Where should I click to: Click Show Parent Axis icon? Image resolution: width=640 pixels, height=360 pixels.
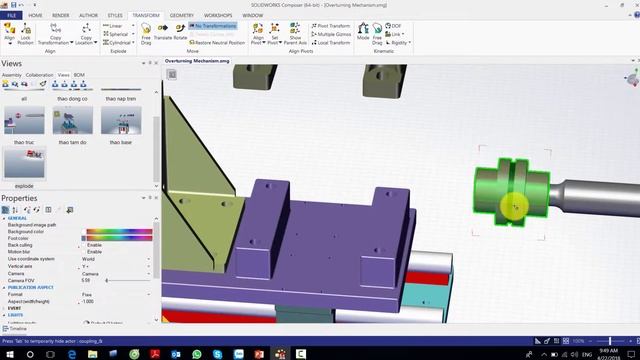point(295,29)
